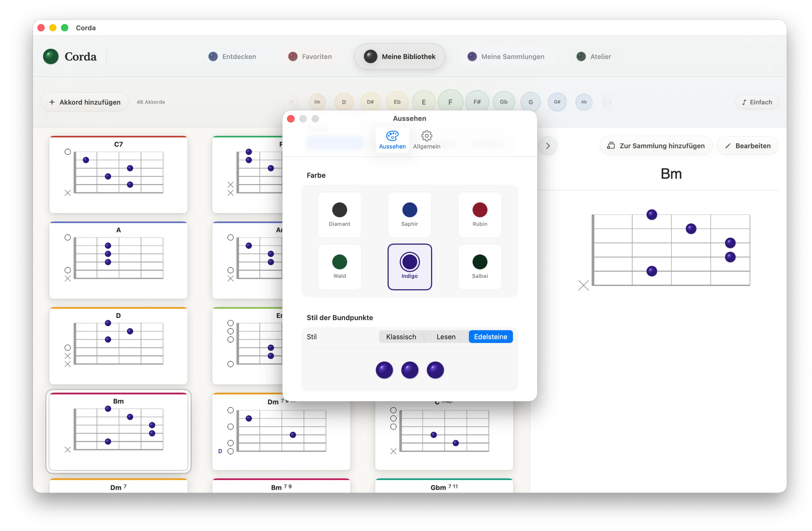812x531 pixels.
Task: Choose the Saphir color swatch
Action: point(409,215)
